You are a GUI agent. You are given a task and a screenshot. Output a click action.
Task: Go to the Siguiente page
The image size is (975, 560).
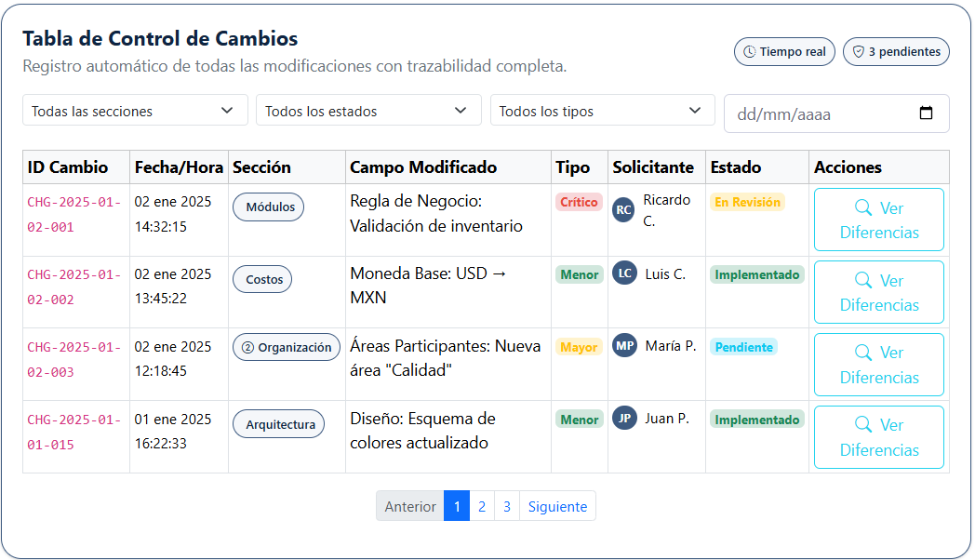pos(558,506)
